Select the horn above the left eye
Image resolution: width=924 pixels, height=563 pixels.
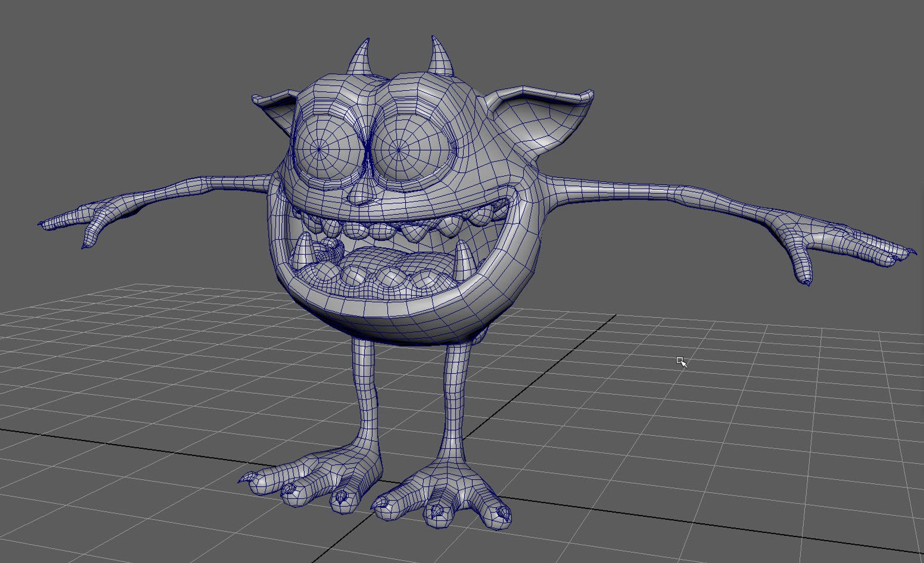tap(360, 57)
